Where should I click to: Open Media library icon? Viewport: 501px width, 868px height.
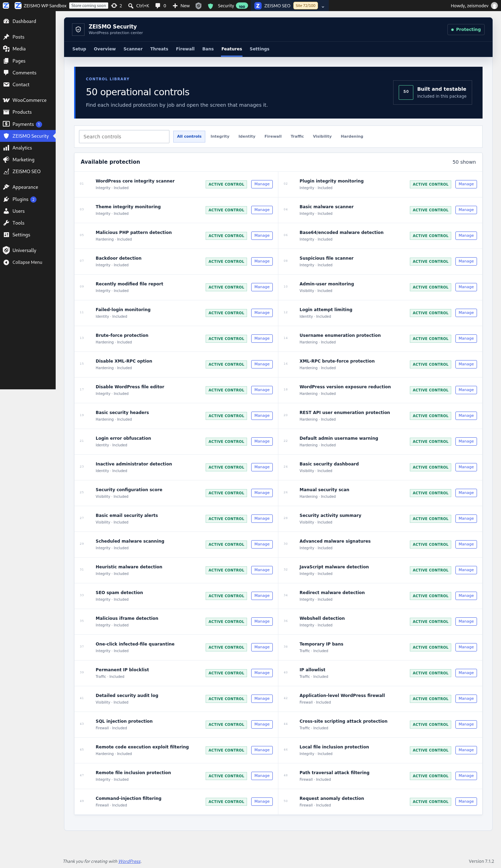(6, 49)
